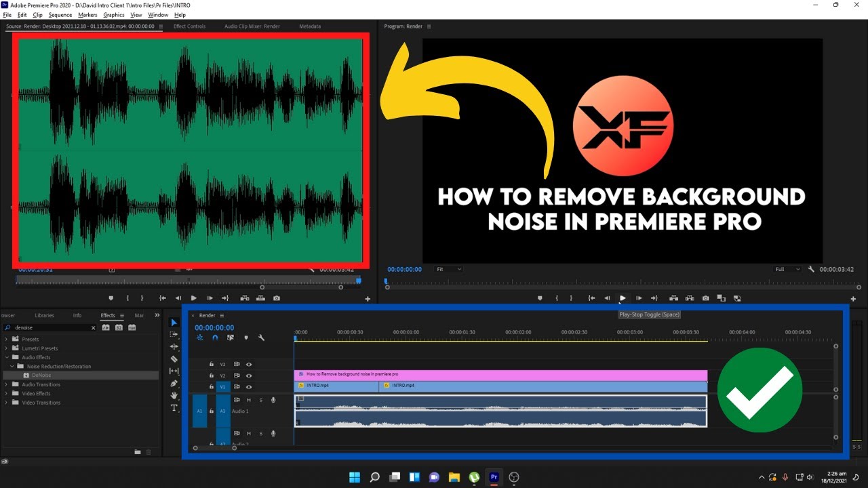Open Timeline display settings wrench
This screenshot has width=868, height=488.
pos(261,338)
